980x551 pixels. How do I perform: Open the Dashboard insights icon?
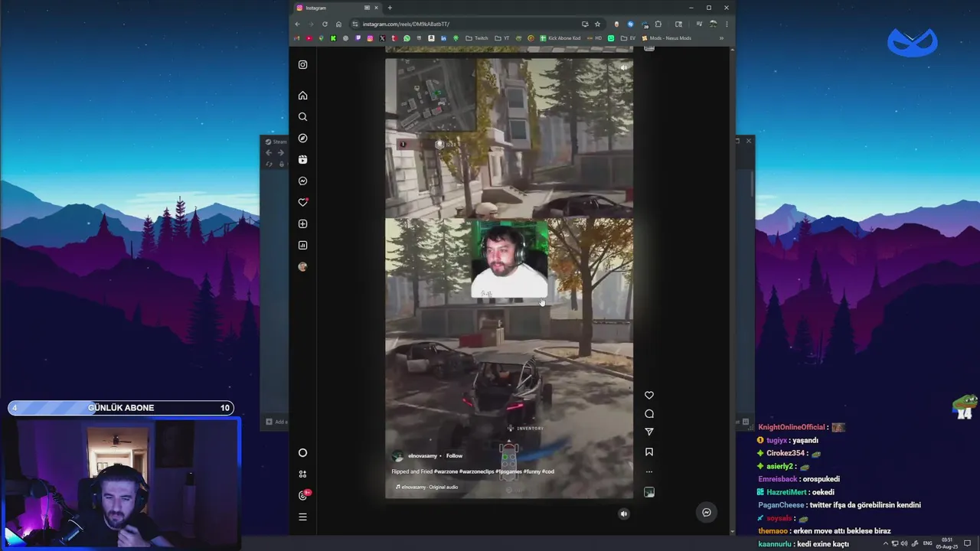coord(302,246)
